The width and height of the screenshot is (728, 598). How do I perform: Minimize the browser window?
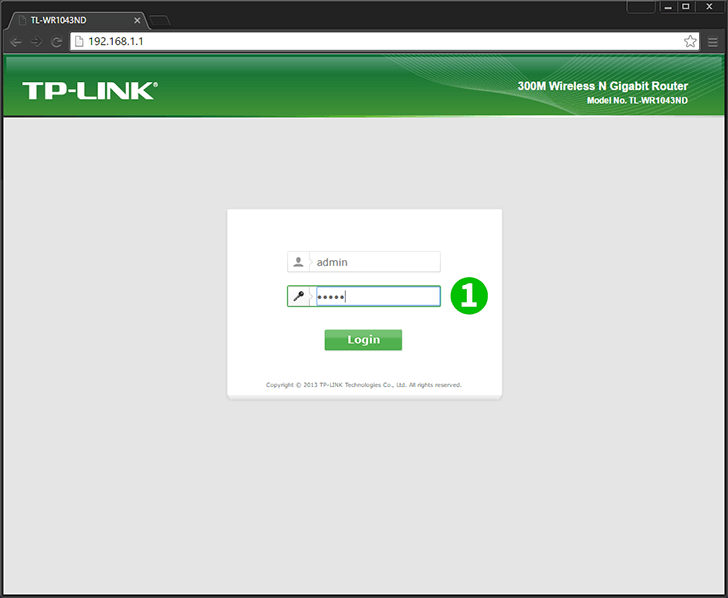point(668,6)
